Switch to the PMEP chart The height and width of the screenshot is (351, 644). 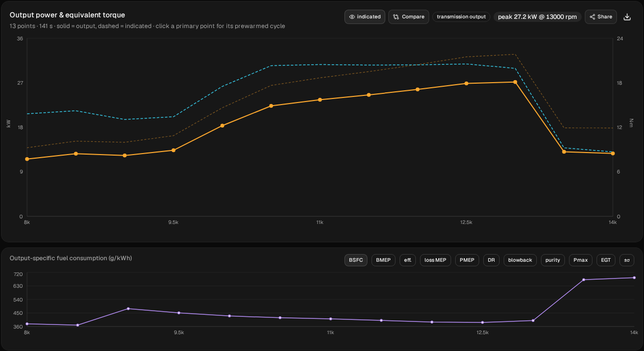point(467,260)
